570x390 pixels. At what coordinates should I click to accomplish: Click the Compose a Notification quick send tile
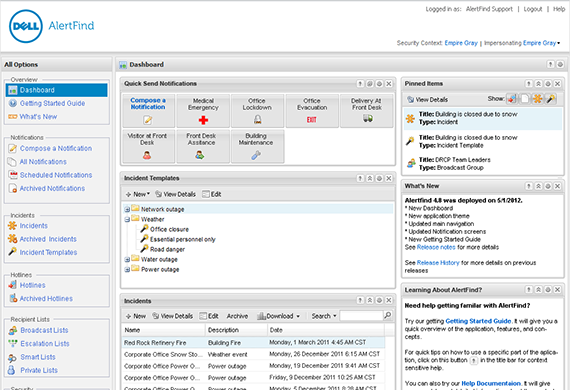pos(148,111)
